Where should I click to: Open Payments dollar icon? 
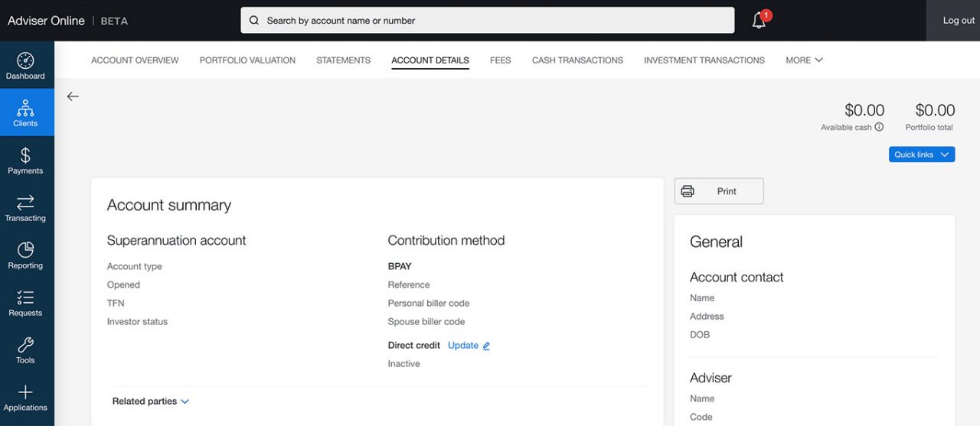pyautogui.click(x=25, y=155)
